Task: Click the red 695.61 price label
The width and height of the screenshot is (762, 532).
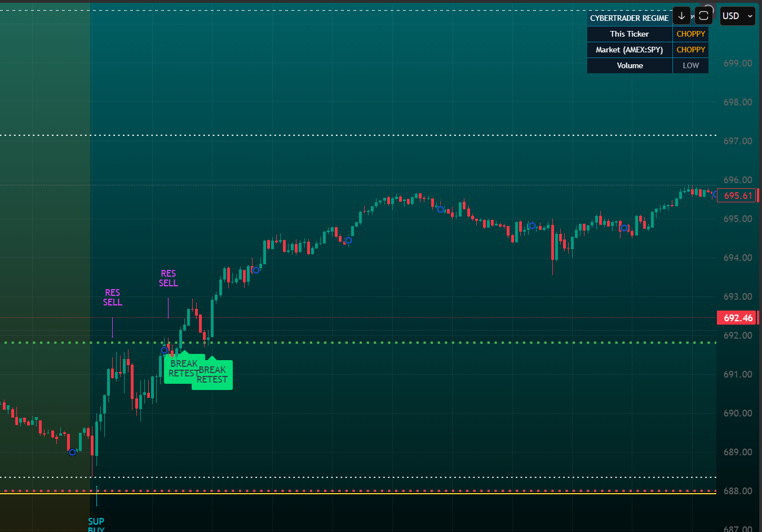Action: pos(737,195)
